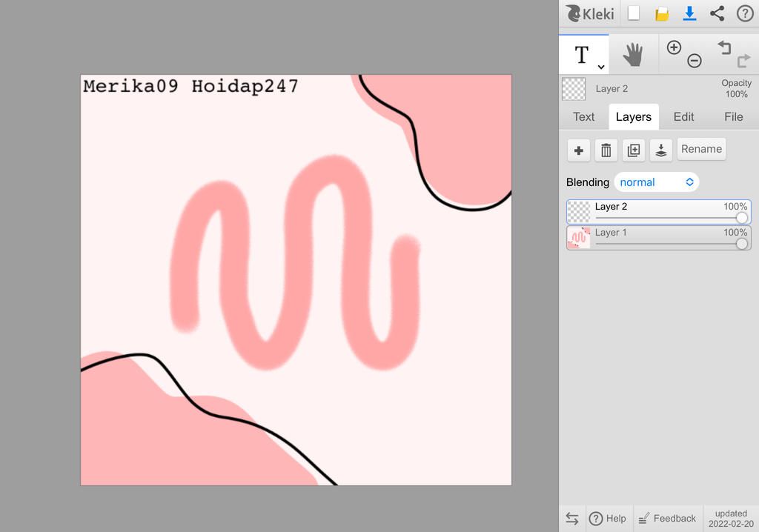This screenshot has width=759, height=532.
Task: Click the Kleki logo
Action: (589, 13)
